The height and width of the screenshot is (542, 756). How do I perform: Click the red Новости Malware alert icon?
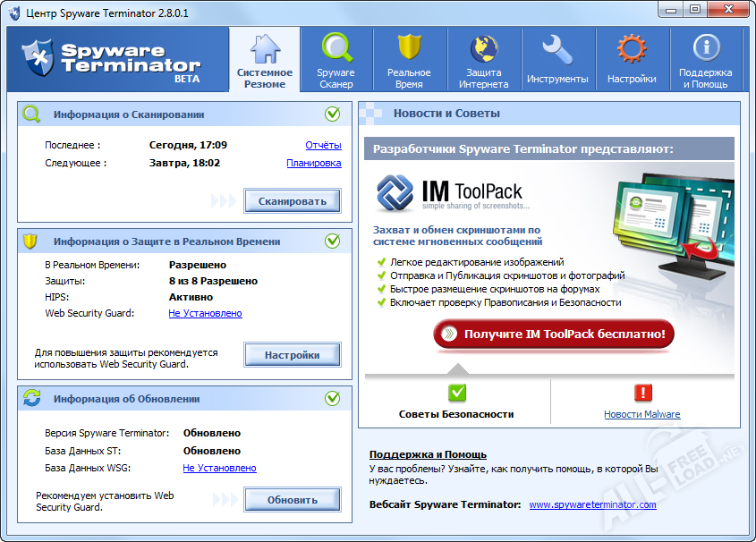(x=642, y=394)
